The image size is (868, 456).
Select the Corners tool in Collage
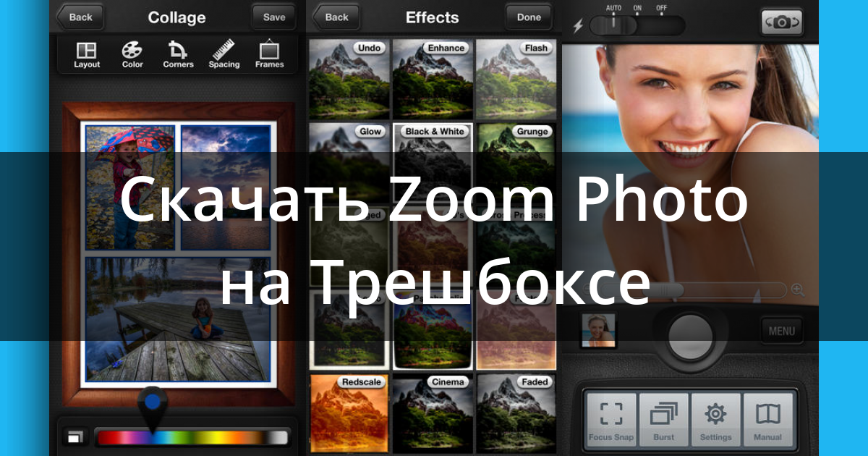point(178,55)
